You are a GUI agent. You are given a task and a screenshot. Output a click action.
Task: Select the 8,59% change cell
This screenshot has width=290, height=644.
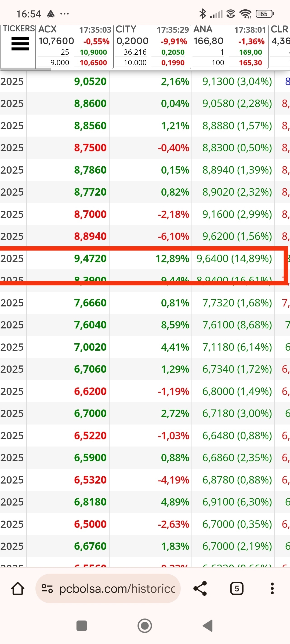[x=175, y=325]
